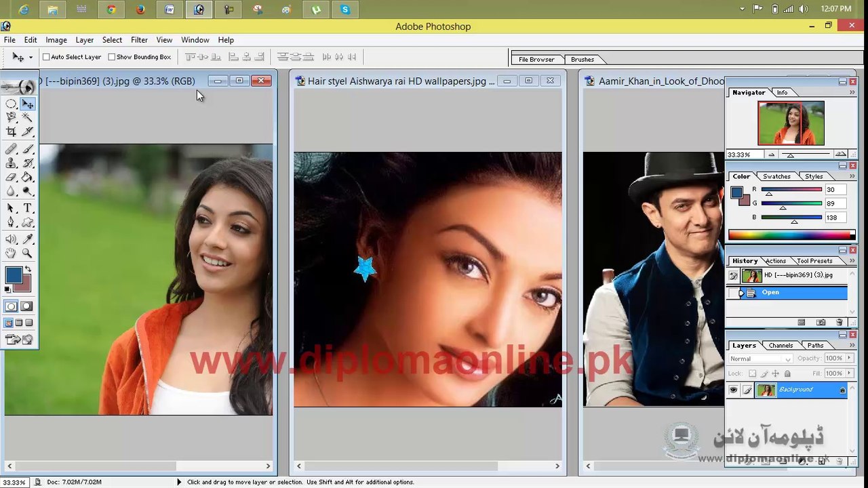Select the Move tool in the toolbox
This screenshot has height=488, width=868.
tap(27, 104)
